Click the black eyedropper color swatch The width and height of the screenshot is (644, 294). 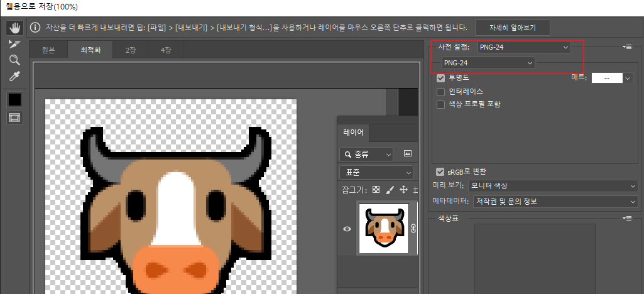(15, 99)
